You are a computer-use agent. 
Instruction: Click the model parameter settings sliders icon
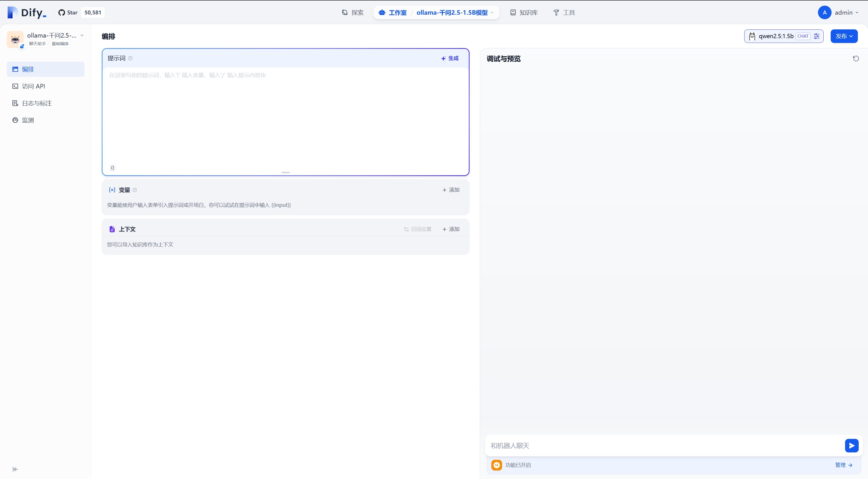click(817, 36)
